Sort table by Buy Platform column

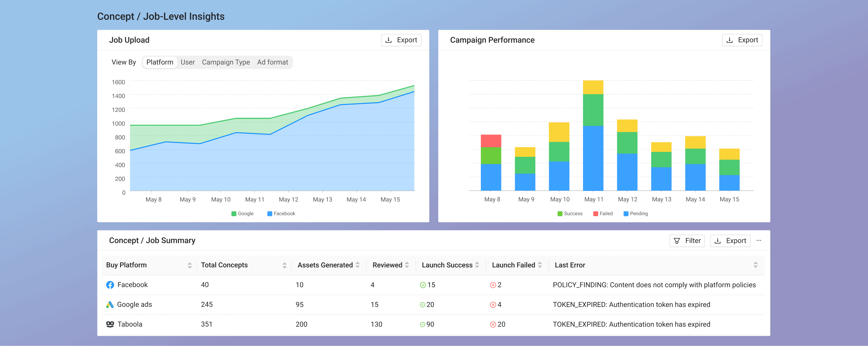pyautogui.click(x=190, y=265)
